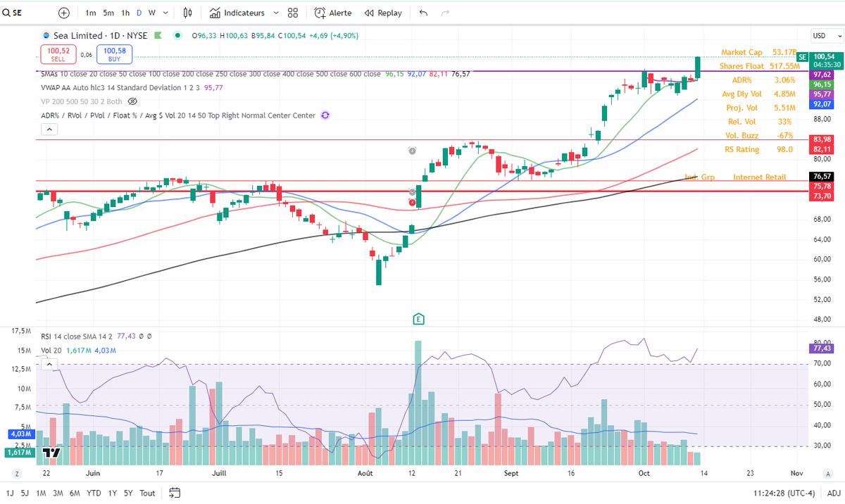Click the green flag next to NYSE
Viewport: 845px width, 504px height.
[158, 35]
